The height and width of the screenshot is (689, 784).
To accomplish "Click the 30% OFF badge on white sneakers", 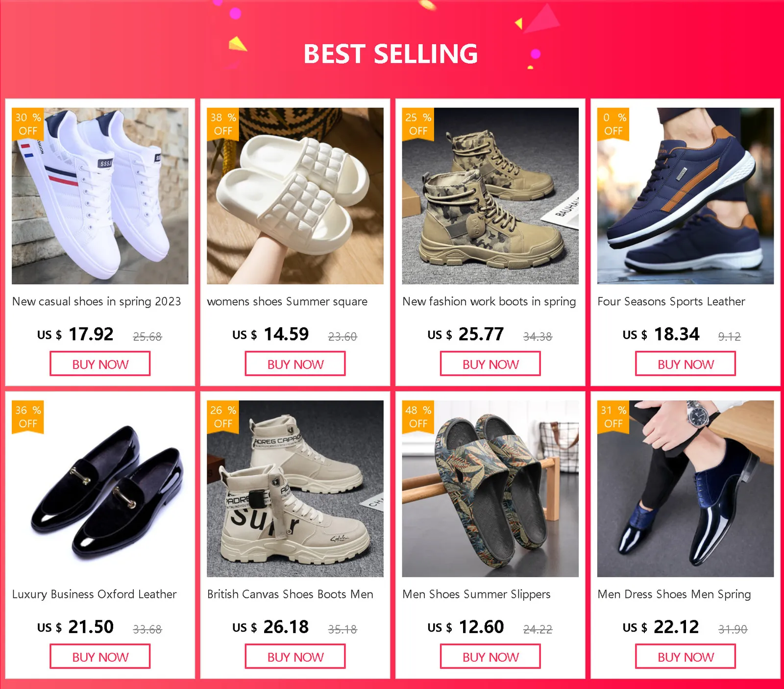I will point(28,124).
